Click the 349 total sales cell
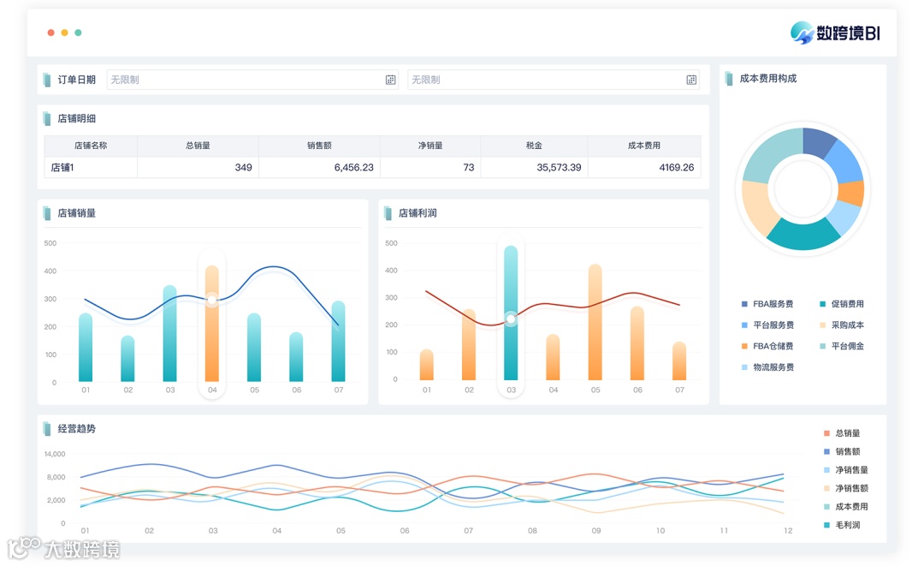This screenshot has width=924, height=566. click(198, 168)
